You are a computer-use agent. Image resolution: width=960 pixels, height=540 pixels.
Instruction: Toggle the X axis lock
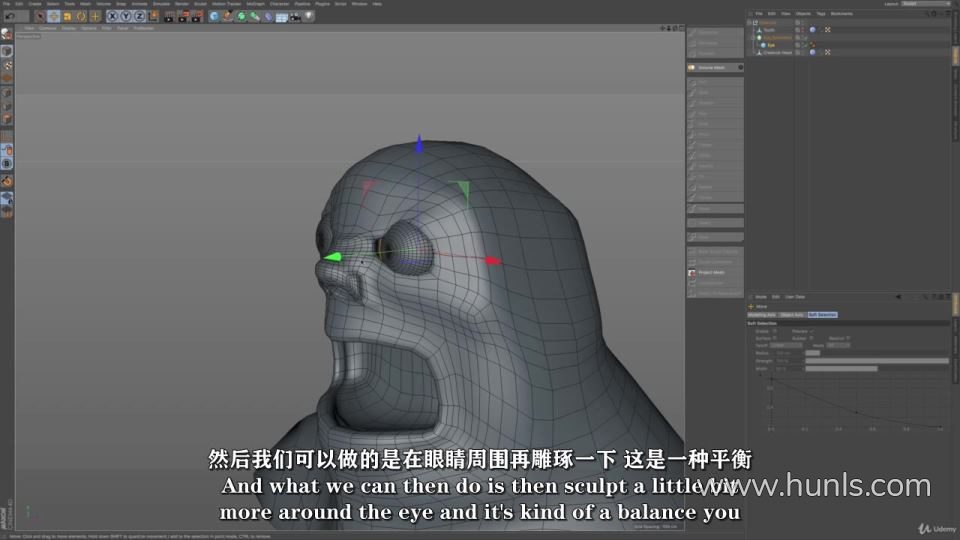click(113, 17)
